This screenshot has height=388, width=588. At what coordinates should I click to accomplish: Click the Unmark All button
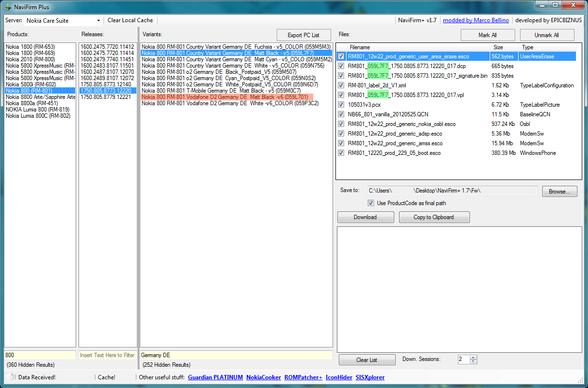coord(547,35)
